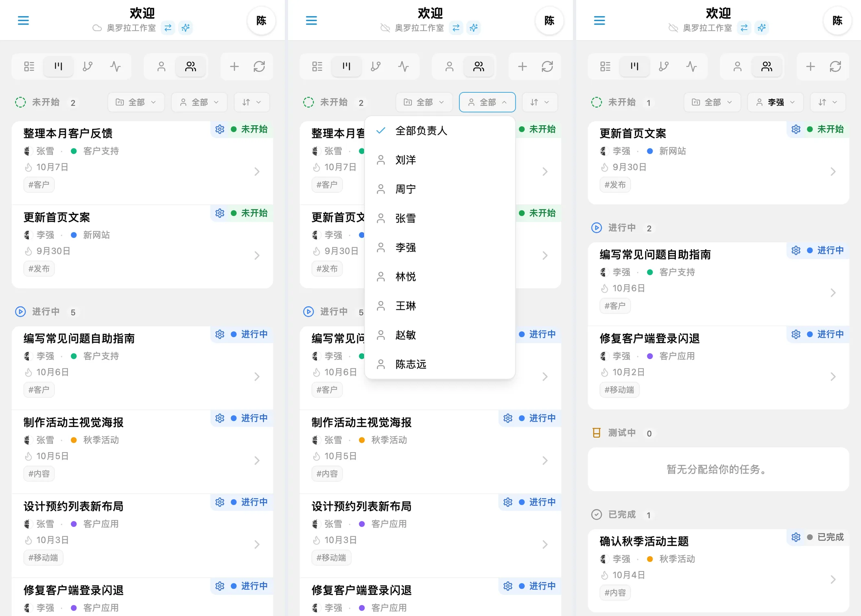
Task: Open hamburger menu in left panel
Action: pos(23,20)
